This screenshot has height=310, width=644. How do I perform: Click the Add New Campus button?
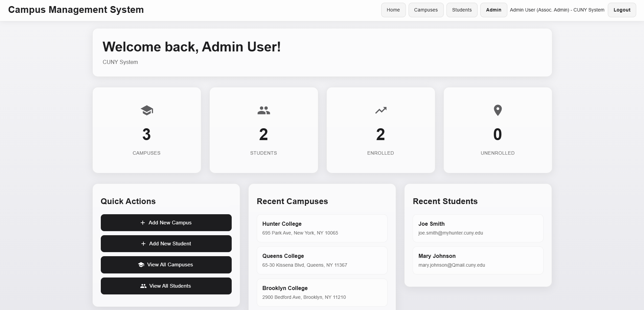pyautogui.click(x=166, y=222)
